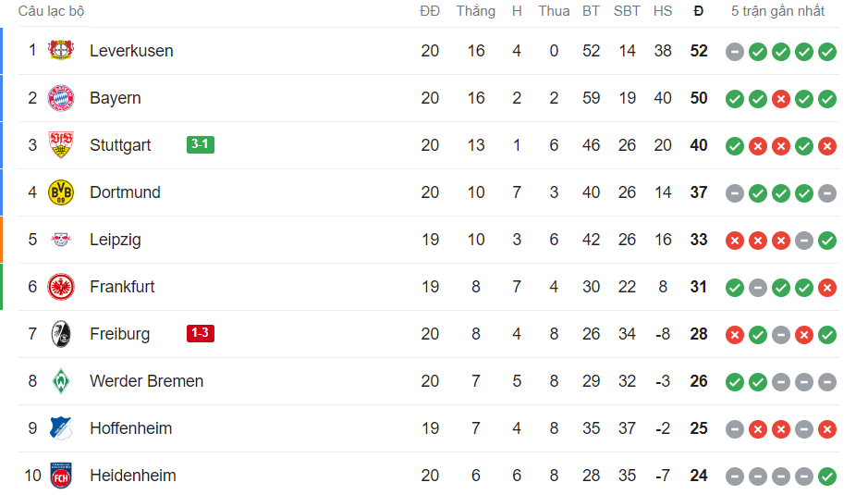Click the Bayern club crest icon
Image resolution: width=868 pixels, height=495 pixels.
click(x=61, y=98)
